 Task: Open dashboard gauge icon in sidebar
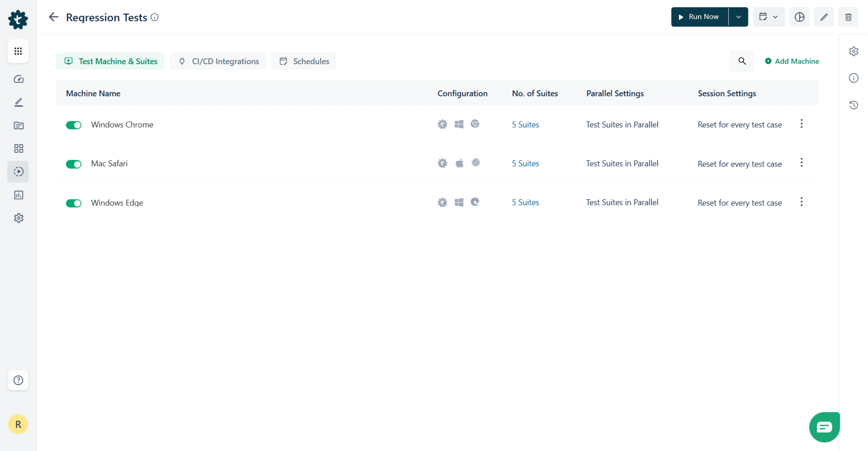click(x=18, y=79)
